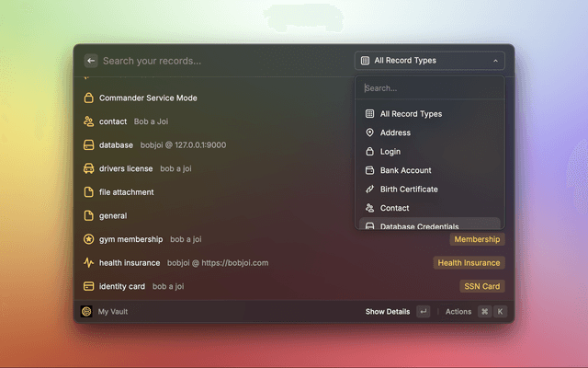Focus the Search your records field
The width and height of the screenshot is (588, 368).
click(x=220, y=61)
